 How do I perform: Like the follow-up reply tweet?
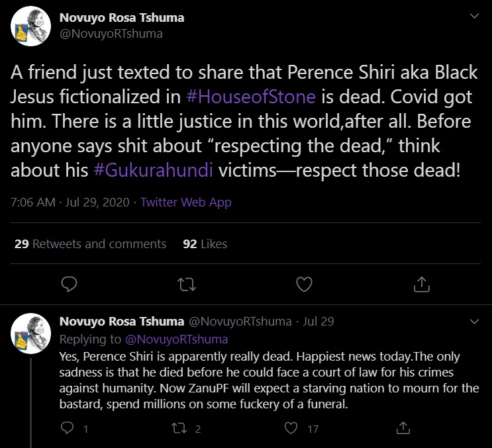coord(291,429)
